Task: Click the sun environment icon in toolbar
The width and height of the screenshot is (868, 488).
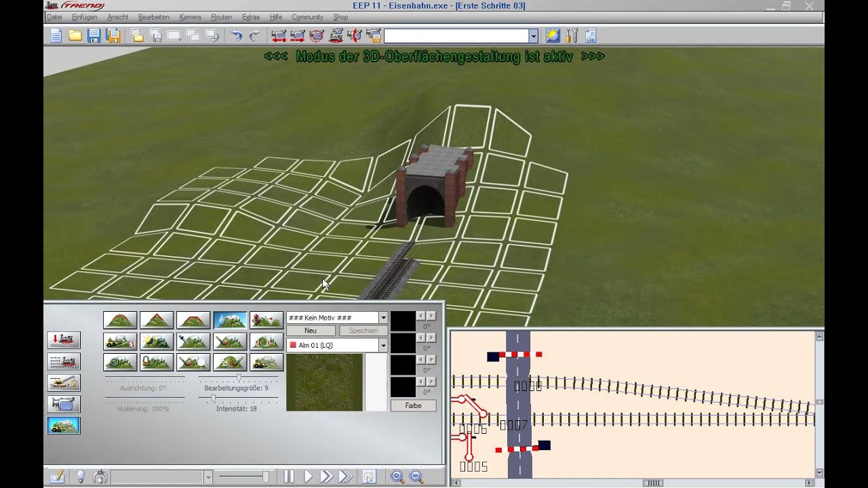Action: click(x=553, y=36)
